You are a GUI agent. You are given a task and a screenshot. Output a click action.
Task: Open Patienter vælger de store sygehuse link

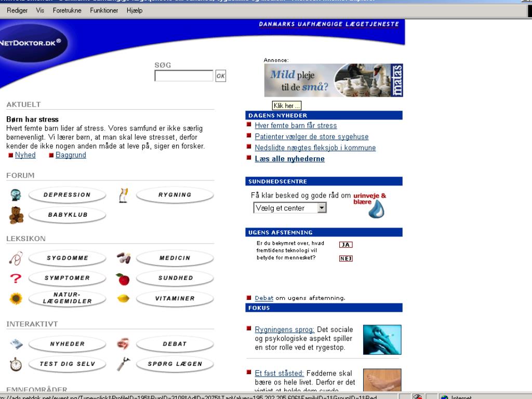312,137
